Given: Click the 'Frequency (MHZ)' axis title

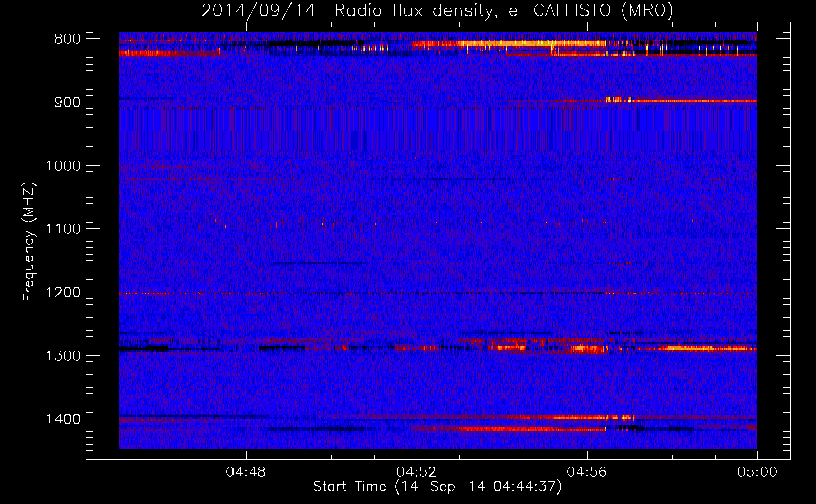Looking at the screenshot, I should [29, 242].
